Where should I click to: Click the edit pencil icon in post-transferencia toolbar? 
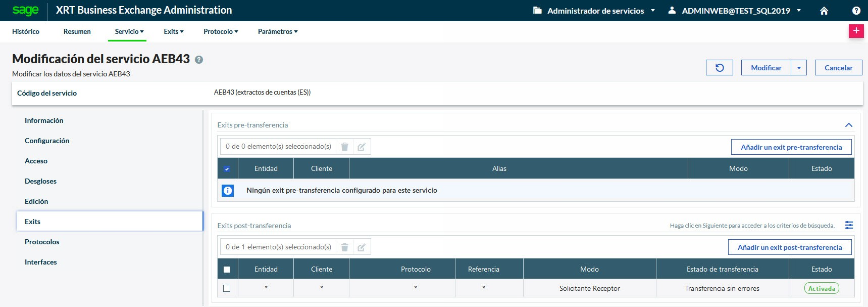tap(362, 247)
